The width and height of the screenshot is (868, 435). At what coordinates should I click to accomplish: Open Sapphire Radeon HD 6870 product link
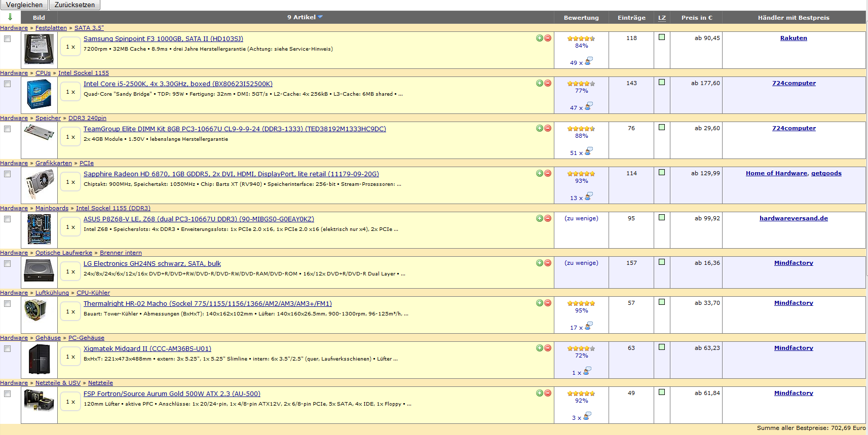[231, 174]
